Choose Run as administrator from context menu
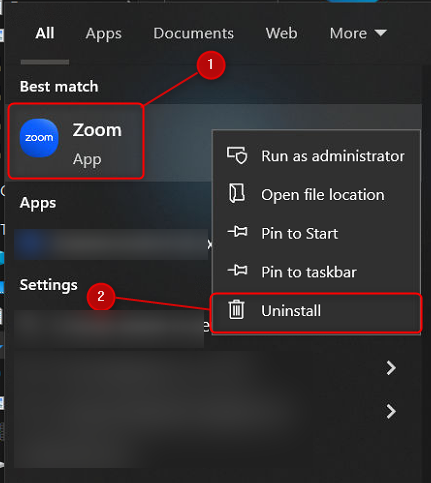Screen dimensions: 431x483 coord(316,156)
